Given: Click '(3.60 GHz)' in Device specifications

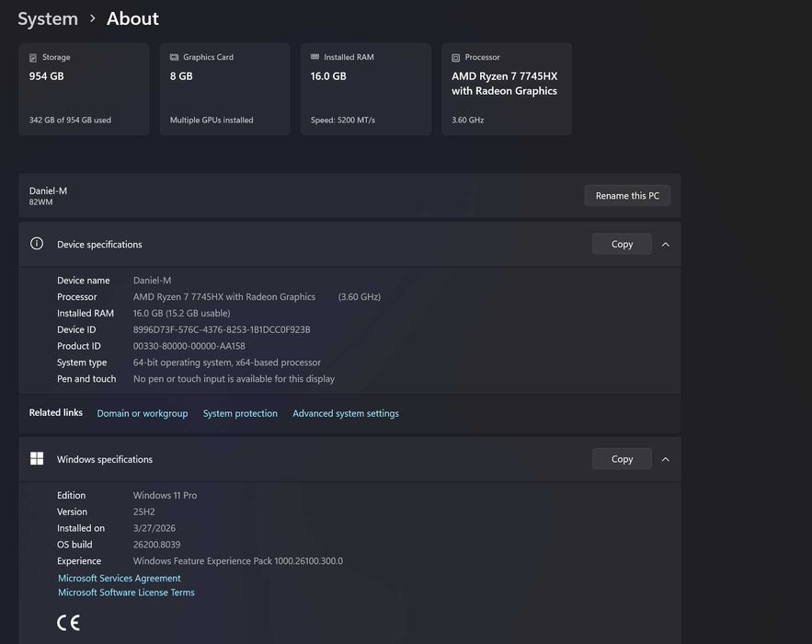Looking at the screenshot, I should click(360, 297).
